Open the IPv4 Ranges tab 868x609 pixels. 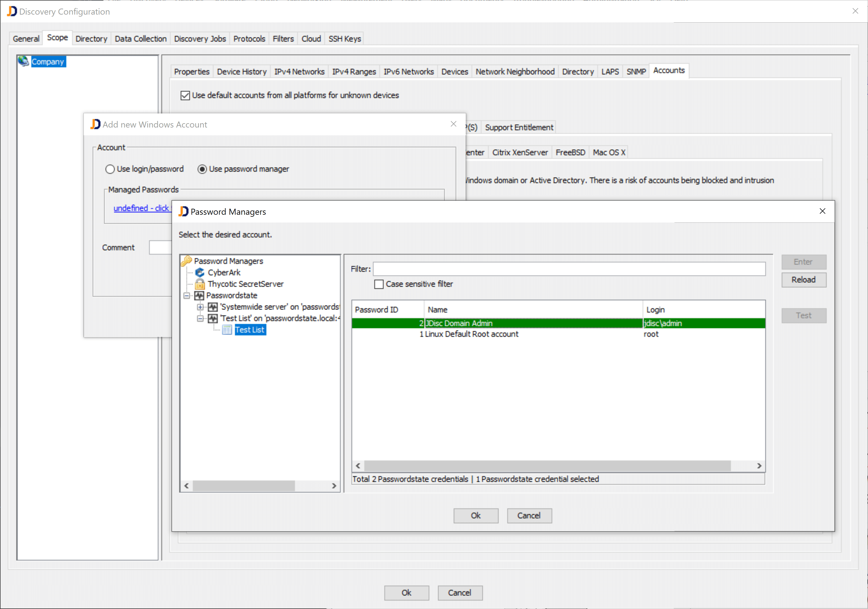coord(354,71)
